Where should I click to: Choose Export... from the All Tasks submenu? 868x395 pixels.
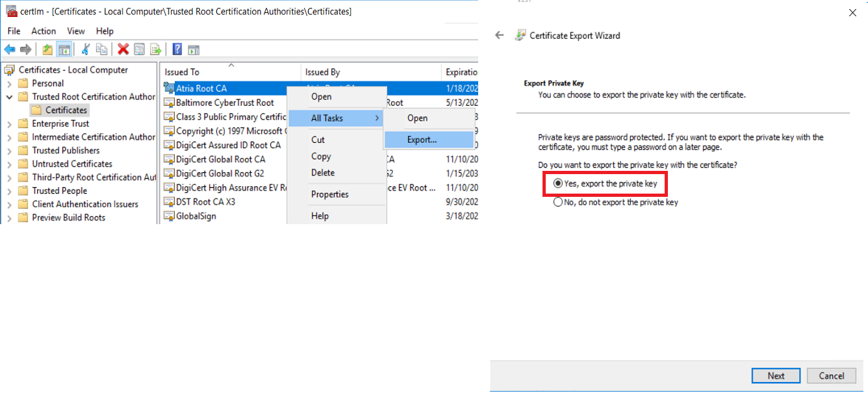pos(422,140)
